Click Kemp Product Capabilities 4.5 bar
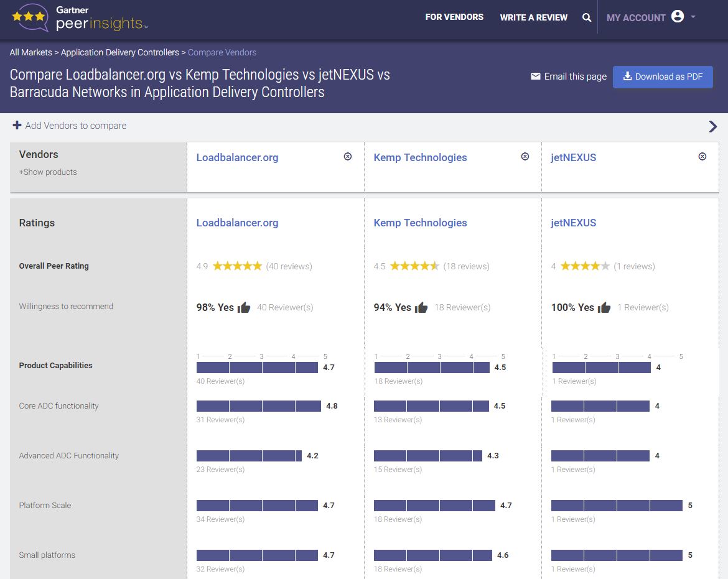The width and height of the screenshot is (728, 579). [x=432, y=368]
